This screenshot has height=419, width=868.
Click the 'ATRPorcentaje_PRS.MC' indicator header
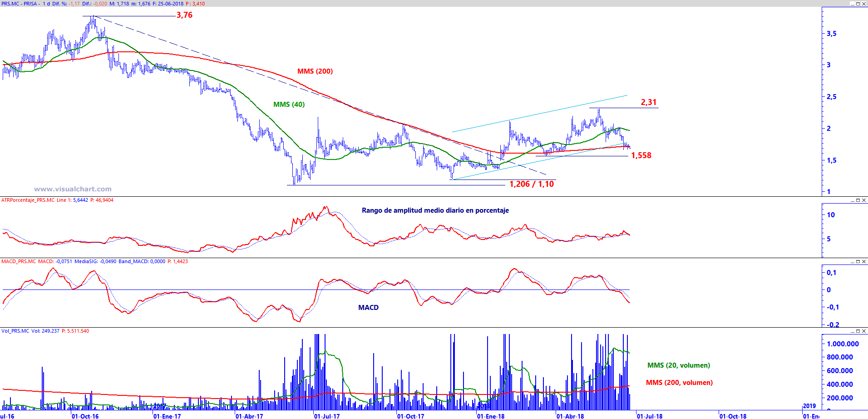pyautogui.click(x=28, y=200)
